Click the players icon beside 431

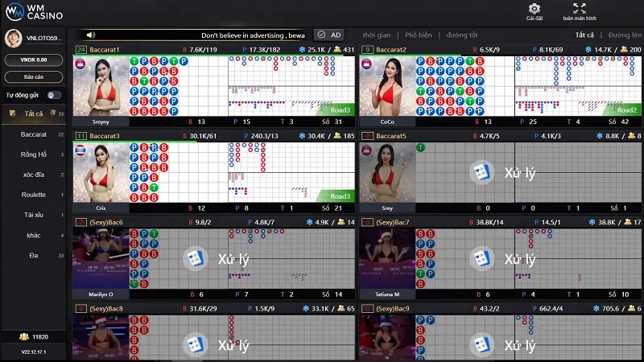coord(337,50)
